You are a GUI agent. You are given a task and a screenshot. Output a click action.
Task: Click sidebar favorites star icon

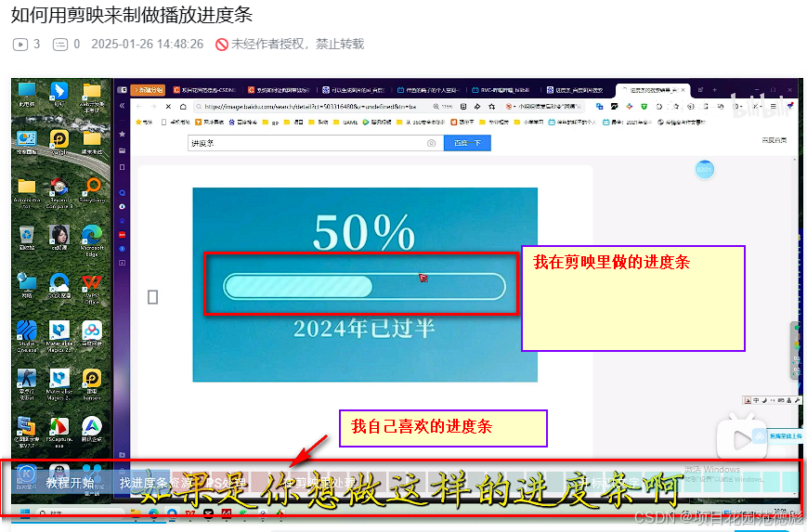[x=122, y=134]
